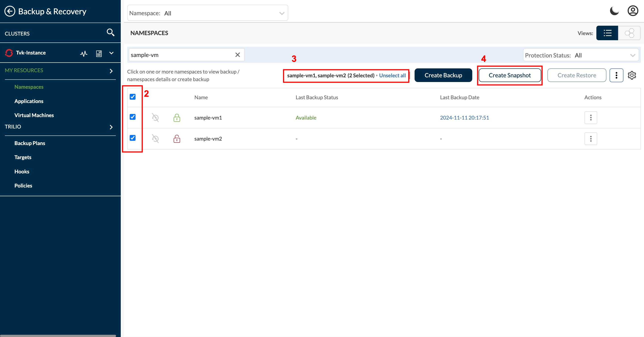Screen dimensions: 644x337
Task: Open Backup Plans in sidebar
Action: pyautogui.click(x=30, y=143)
